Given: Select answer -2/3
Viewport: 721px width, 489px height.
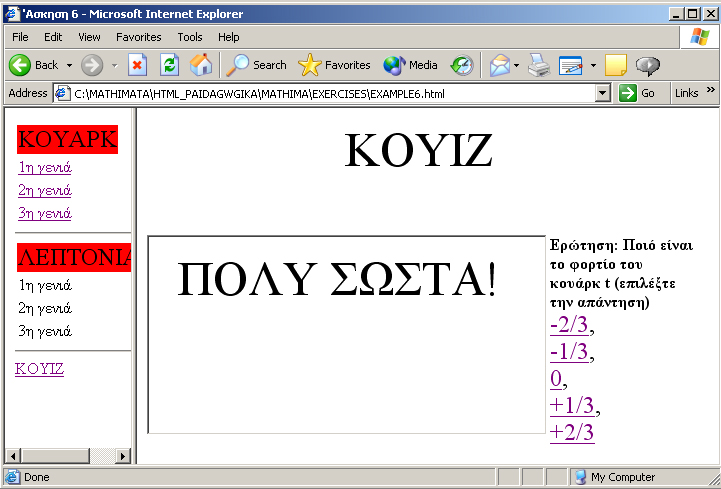Looking at the screenshot, I should 569,325.
